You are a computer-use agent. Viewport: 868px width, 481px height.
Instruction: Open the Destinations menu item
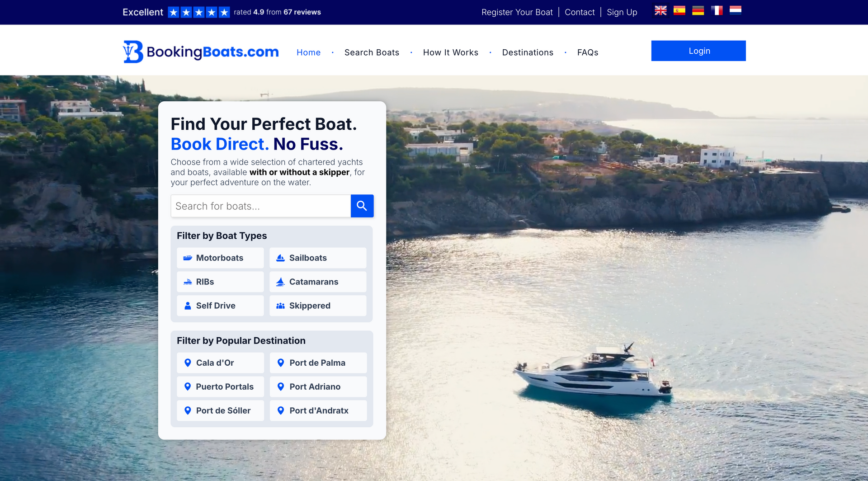coord(528,52)
